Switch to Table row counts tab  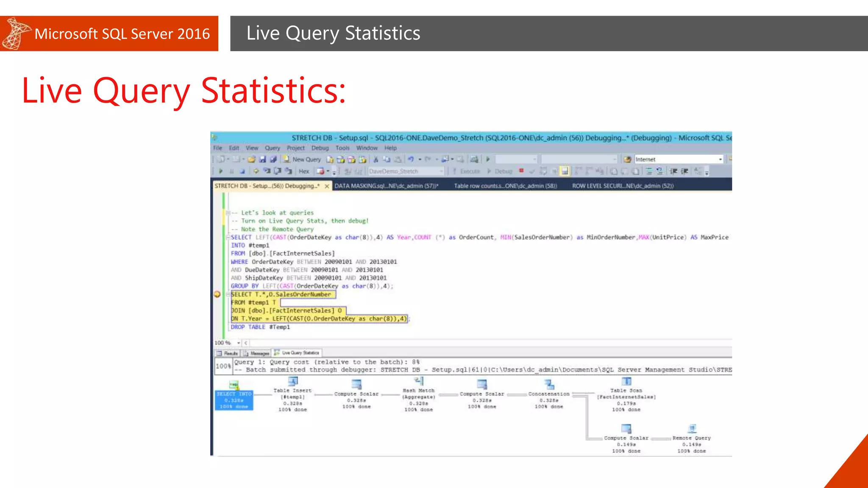point(506,186)
